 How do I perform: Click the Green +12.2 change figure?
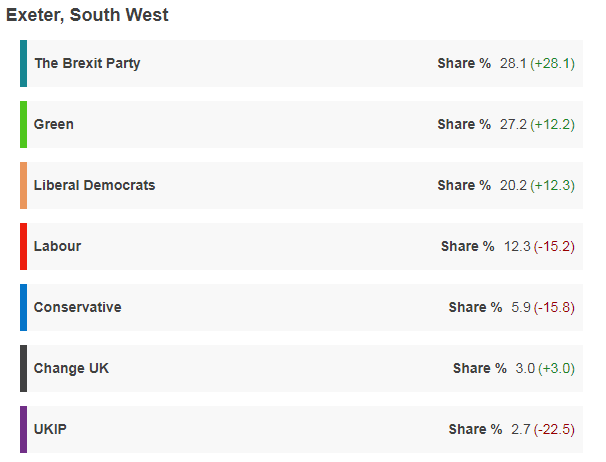coord(553,124)
